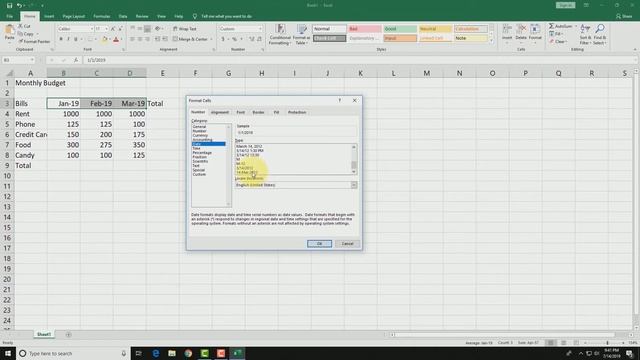Apply Underline formatting
This screenshot has height=360, width=640.
(x=76, y=39)
